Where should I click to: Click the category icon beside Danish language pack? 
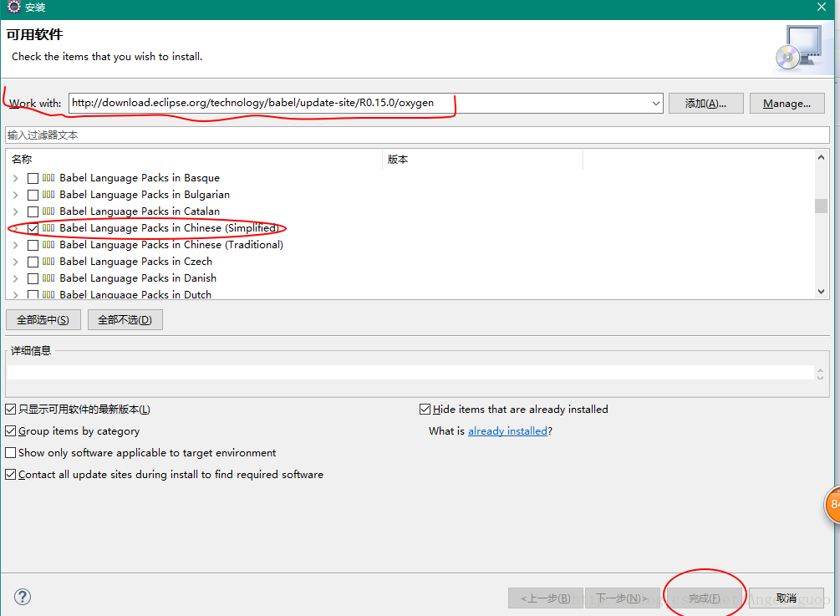click(48, 278)
